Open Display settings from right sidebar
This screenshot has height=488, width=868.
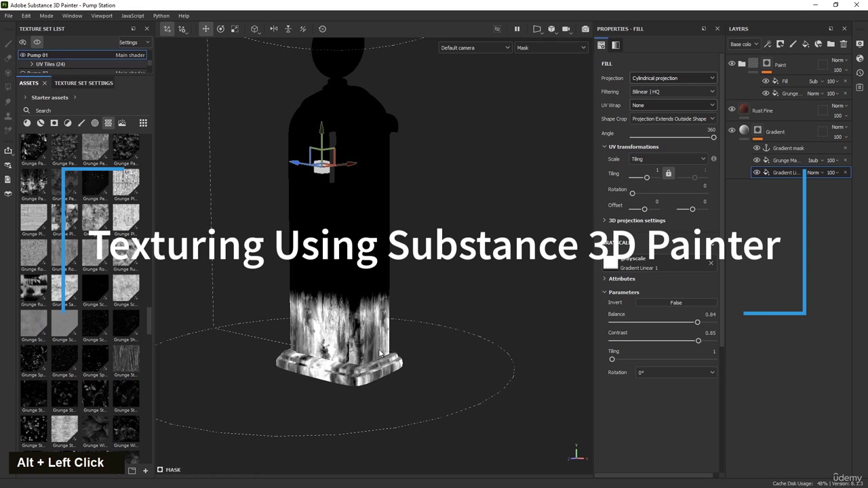[860, 44]
